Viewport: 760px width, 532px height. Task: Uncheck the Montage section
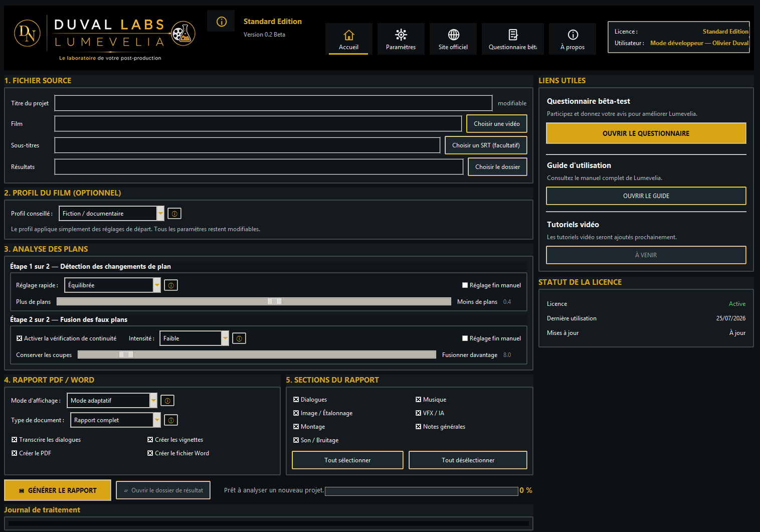(x=296, y=427)
